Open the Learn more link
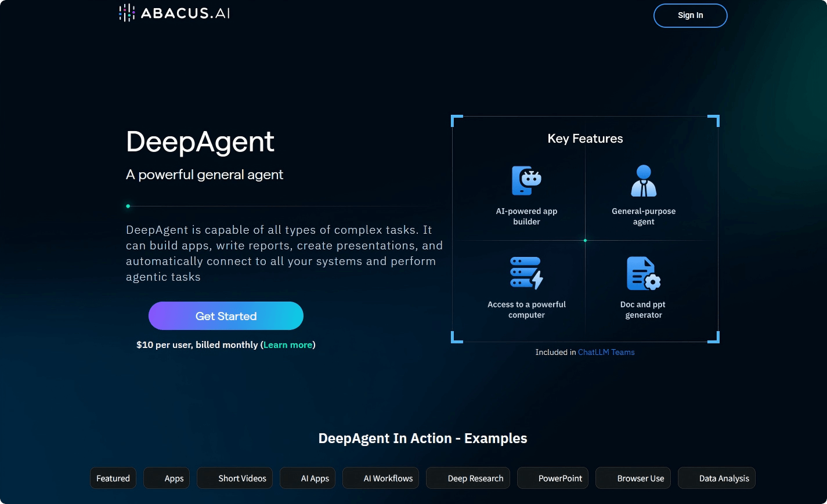Image resolution: width=827 pixels, height=504 pixels. tap(287, 345)
